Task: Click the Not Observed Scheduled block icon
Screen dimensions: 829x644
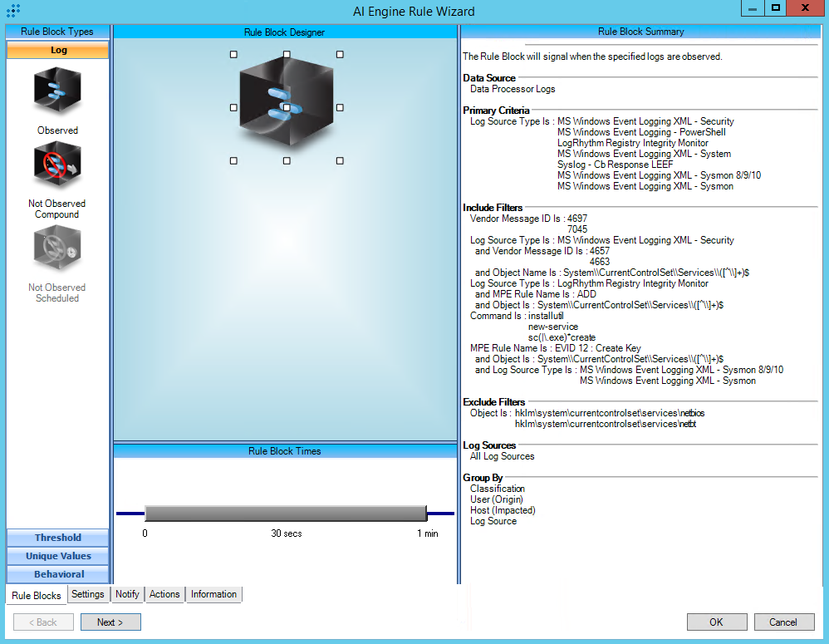Action: click(x=57, y=249)
